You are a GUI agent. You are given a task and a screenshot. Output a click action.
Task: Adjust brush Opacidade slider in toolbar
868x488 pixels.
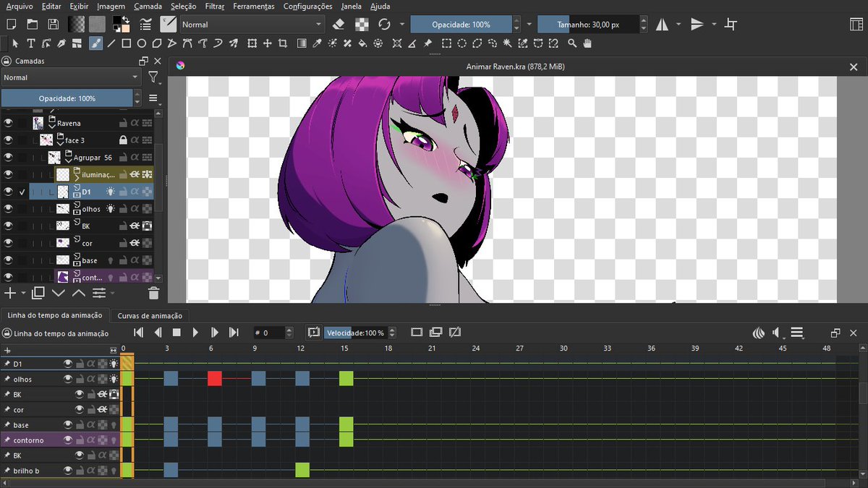click(461, 24)
